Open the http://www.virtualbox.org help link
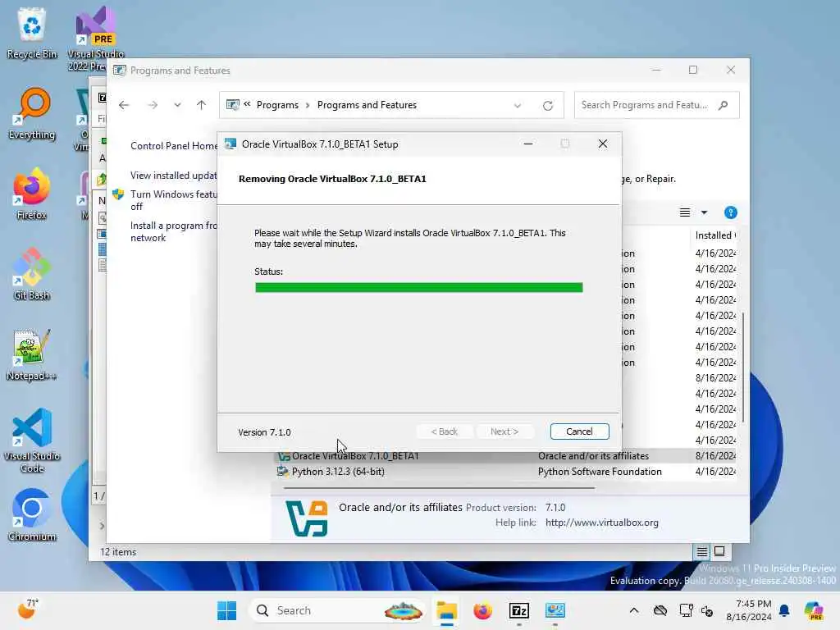This screenshot has width=840, height=630. click(x=601, y=523)
